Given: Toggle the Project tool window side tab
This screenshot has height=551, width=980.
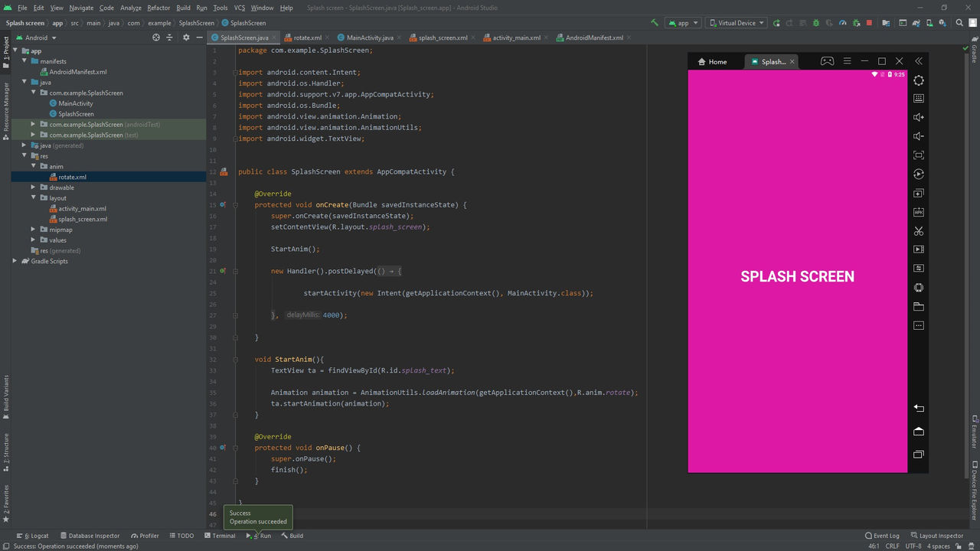Looking at the screenshot, I should click(x=5, y=48).
